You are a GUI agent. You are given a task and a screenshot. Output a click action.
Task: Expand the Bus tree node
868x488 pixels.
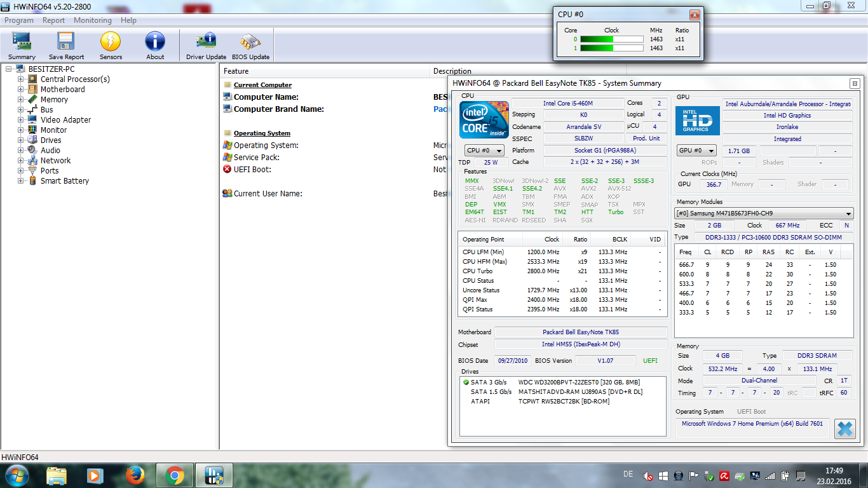[x=21, y=109]
